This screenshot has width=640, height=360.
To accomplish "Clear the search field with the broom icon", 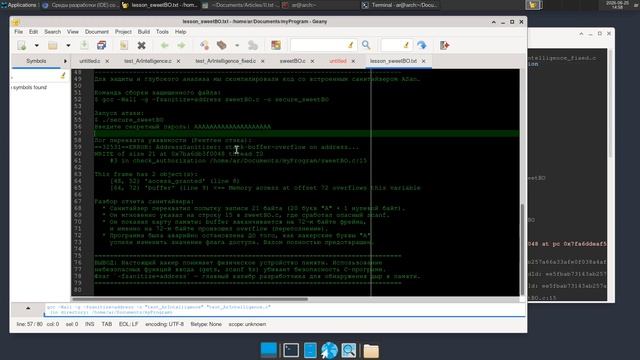I will (x=351, y=45).
